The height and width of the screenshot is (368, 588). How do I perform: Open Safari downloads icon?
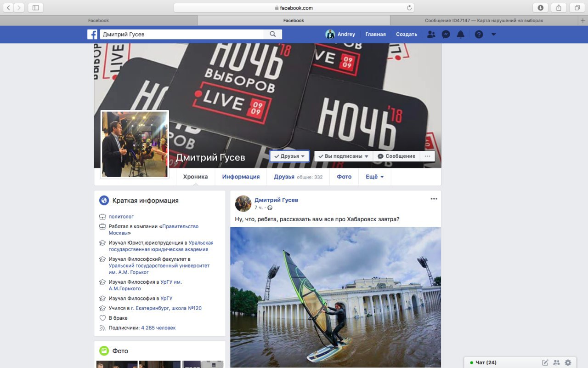click(540, 7)
